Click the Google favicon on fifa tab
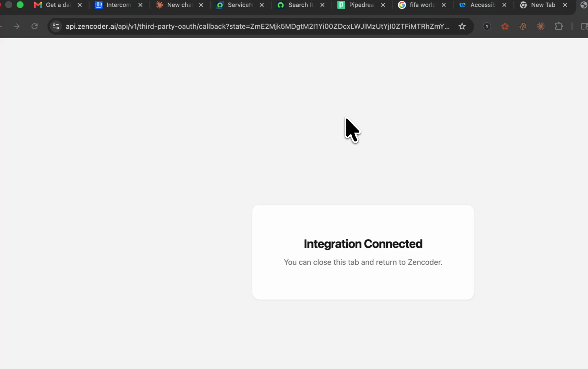This screenshot has height=369, width=588. [x=402, y=5]
